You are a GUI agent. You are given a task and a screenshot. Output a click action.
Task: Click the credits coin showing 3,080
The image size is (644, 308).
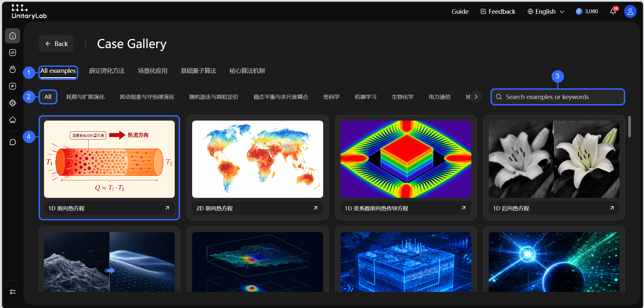[587, 11]
